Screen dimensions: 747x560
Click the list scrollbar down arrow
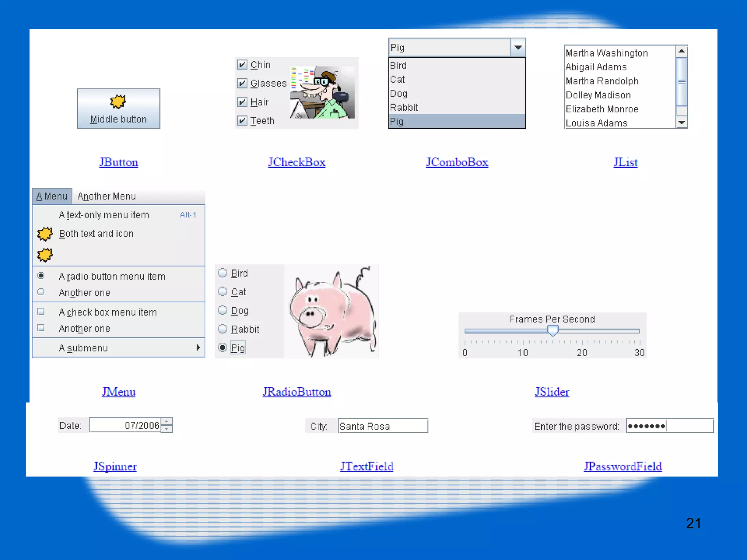[681, 122]
